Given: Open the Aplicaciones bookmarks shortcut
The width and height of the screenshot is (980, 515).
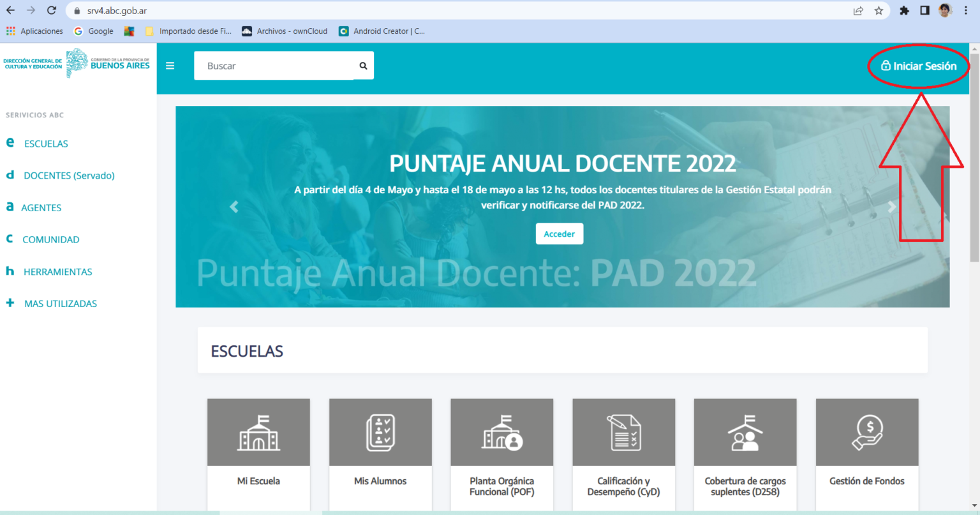Looking at the screenshot, I should [x=34, y=31].
